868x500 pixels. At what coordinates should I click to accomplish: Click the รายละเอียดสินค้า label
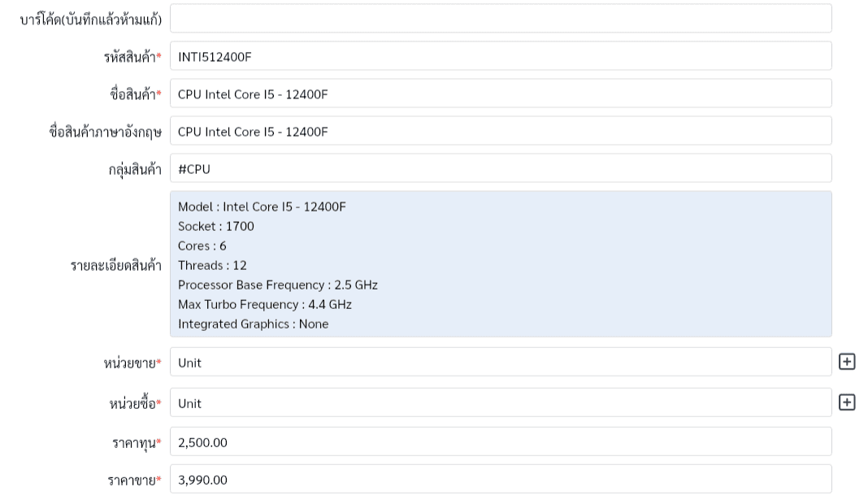click(115, 265)
